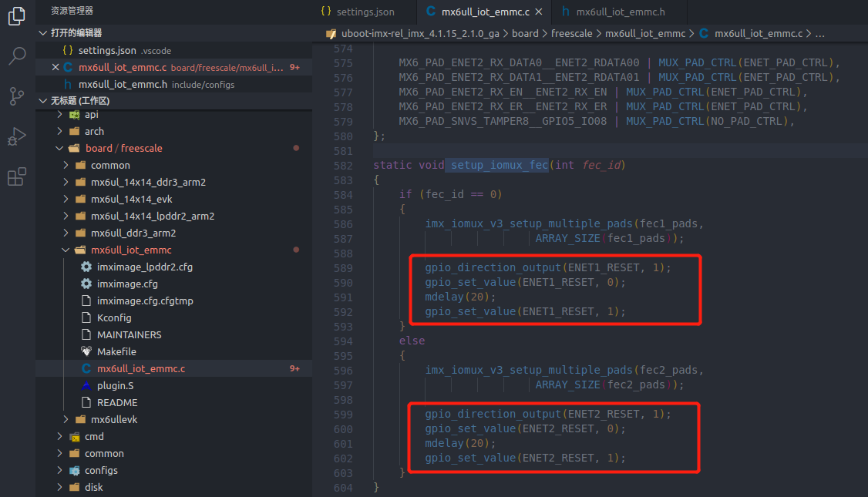This screenshot has height=497, width=868.
Task: Click the plugin.S assembly file icon
Action: 87,385
